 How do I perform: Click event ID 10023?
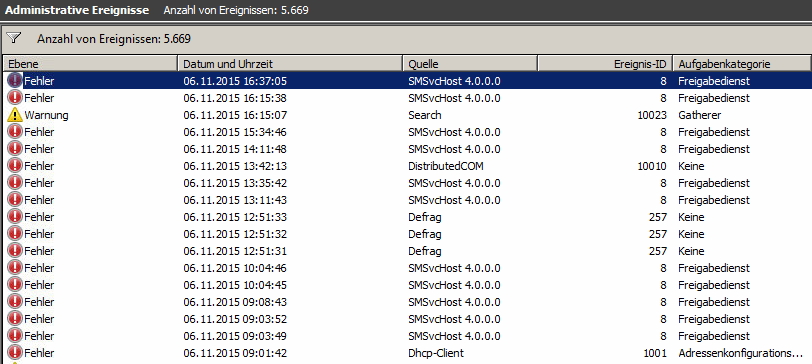coord(652,115)
